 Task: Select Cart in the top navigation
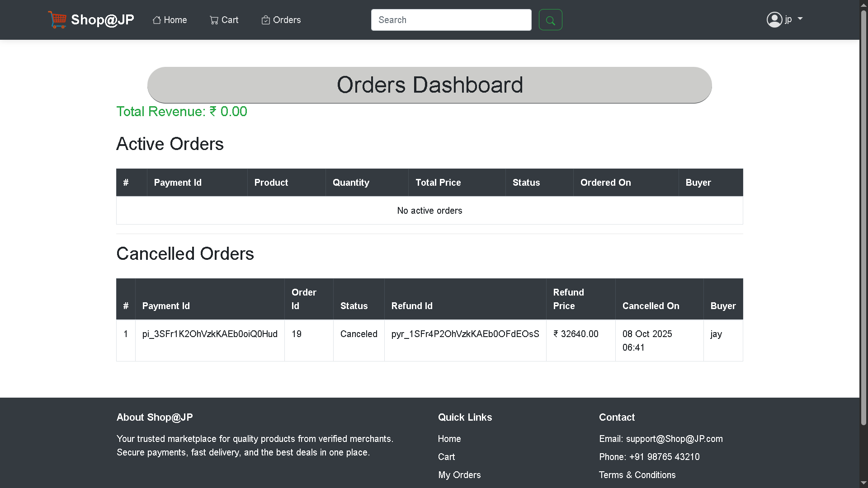229,20
